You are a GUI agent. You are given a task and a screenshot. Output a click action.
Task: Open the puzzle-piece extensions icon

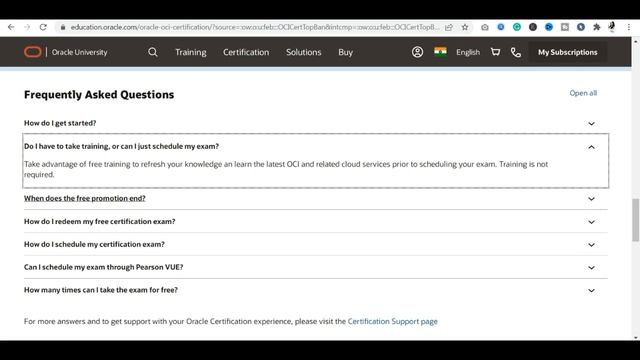point(596,27)
